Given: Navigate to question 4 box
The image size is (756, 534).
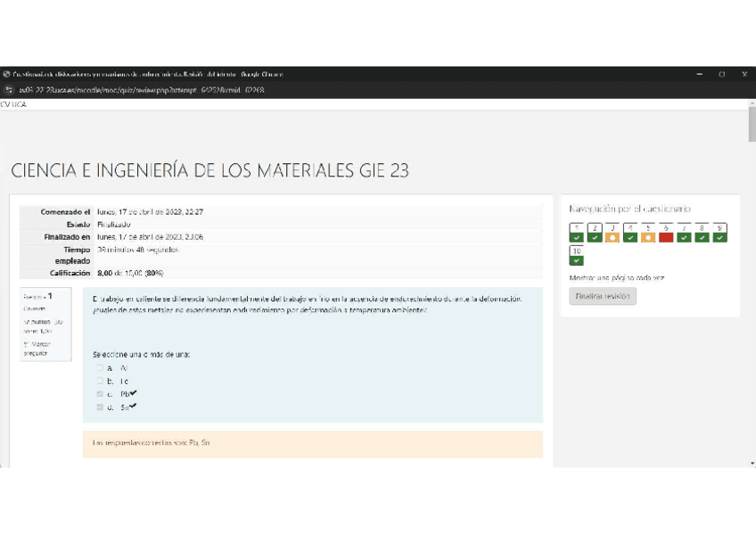Looking at the screenshot, I should [x=629, y=234].
